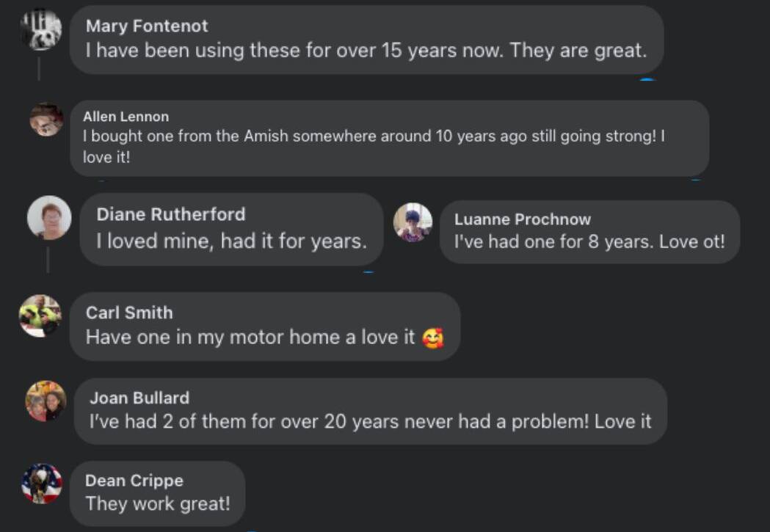Click the smiling hearts emoji in Carl's comment
This screenshot has width=770, height=532.
pyautogui.click(x=433, y=338)
